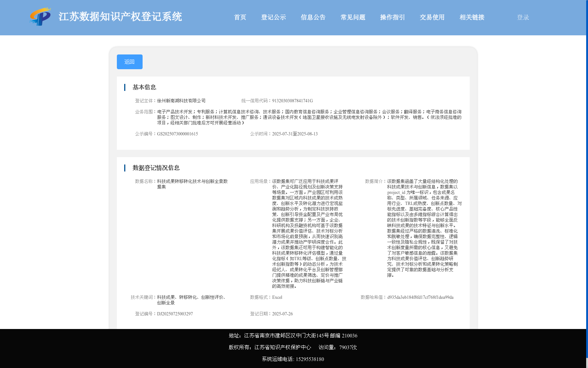Click the 登记编号 field label
The width and height of the screenshot is (588, 368).
tap(146, 314)
